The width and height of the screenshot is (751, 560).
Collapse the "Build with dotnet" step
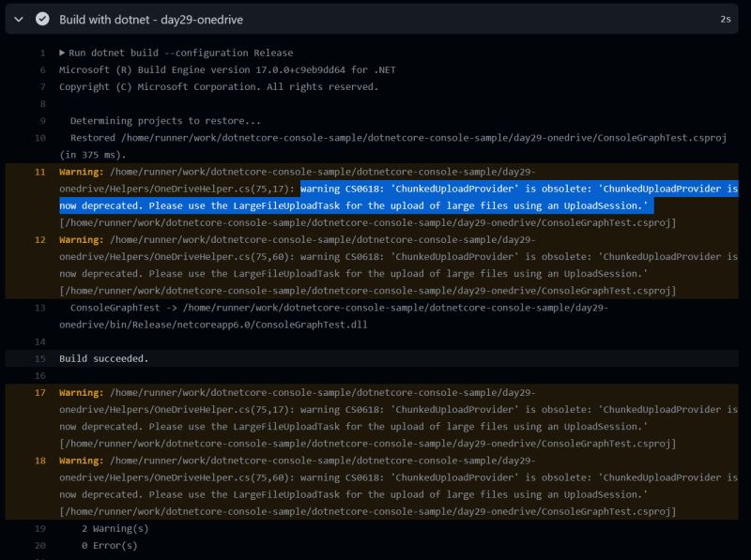(19, 19)
